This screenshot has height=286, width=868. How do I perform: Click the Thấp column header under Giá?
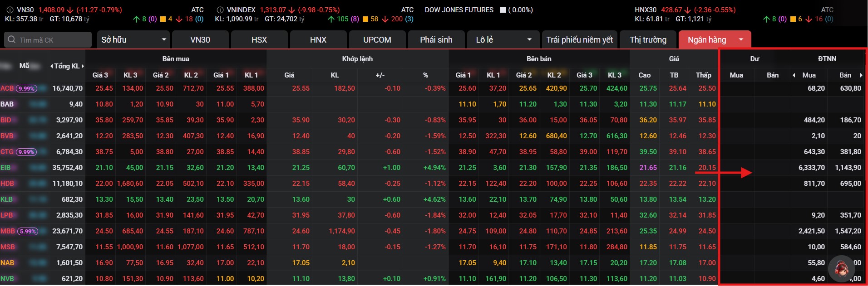pyautogui.click(x=704, y=75)
